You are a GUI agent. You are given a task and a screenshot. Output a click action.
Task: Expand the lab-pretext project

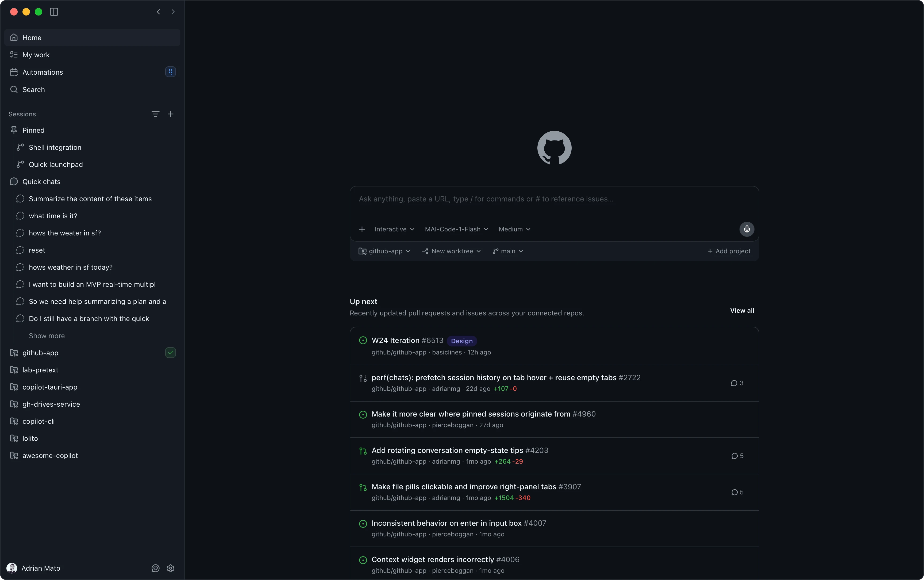pos(92,370)
